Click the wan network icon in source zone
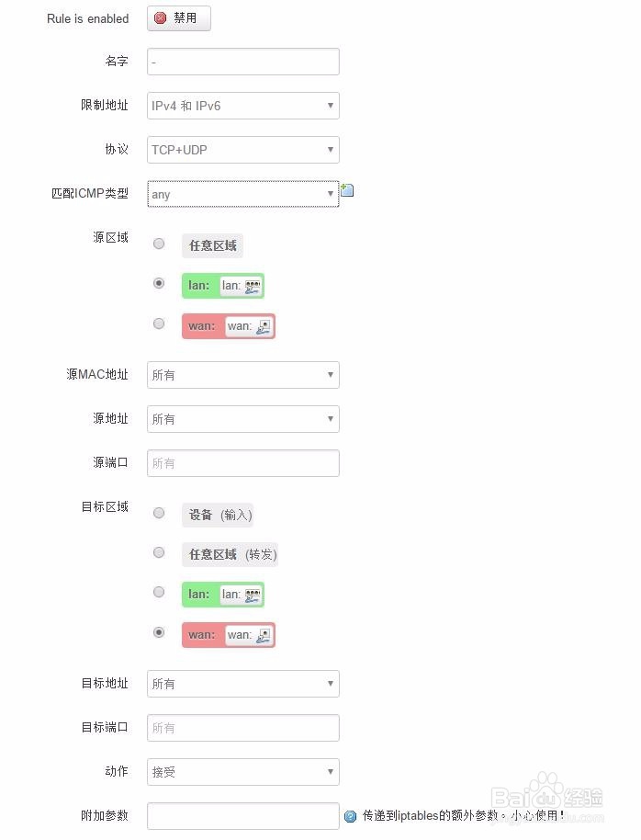The height and width of the screenshot is (840, 641). 264,326
